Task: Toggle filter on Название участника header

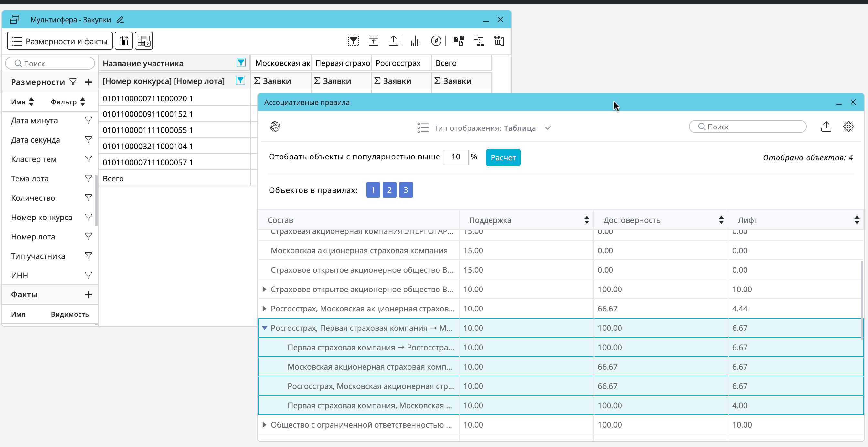Action: [x=241, y=63]
